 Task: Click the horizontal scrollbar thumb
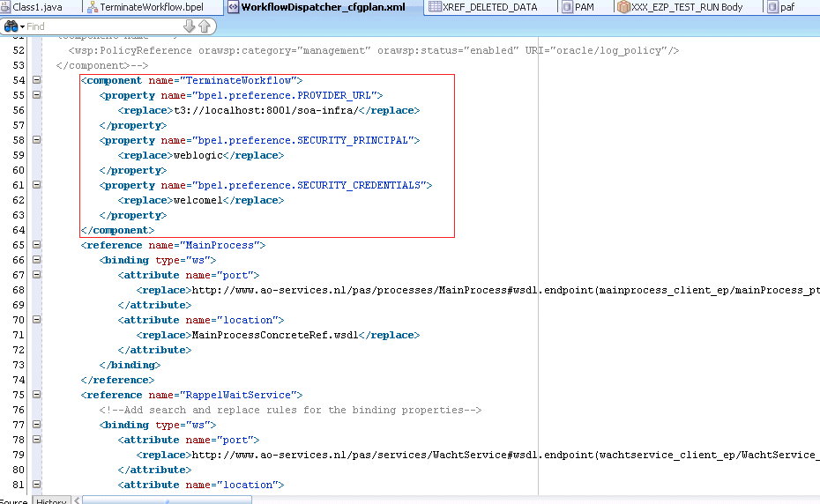[x=168, y=500]
